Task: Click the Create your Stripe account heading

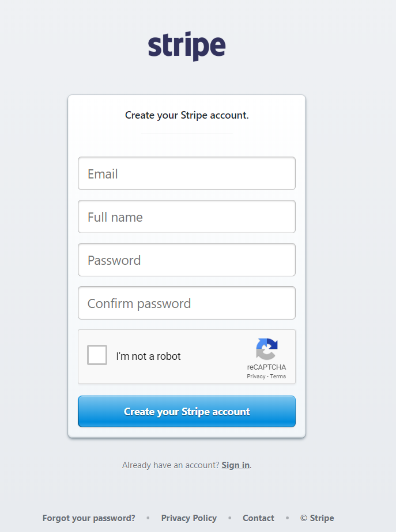Action: (186, 115)
